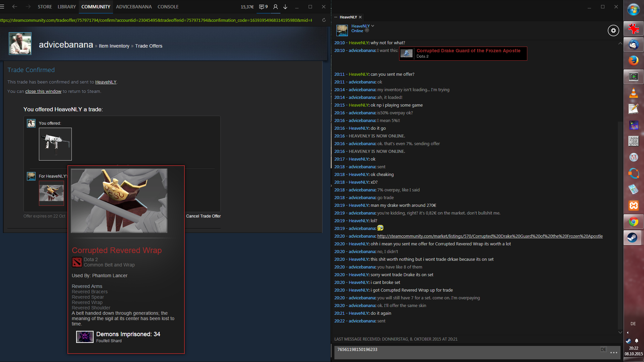
Task: Open the CONSOLE tab
Action: pos(168,7)
